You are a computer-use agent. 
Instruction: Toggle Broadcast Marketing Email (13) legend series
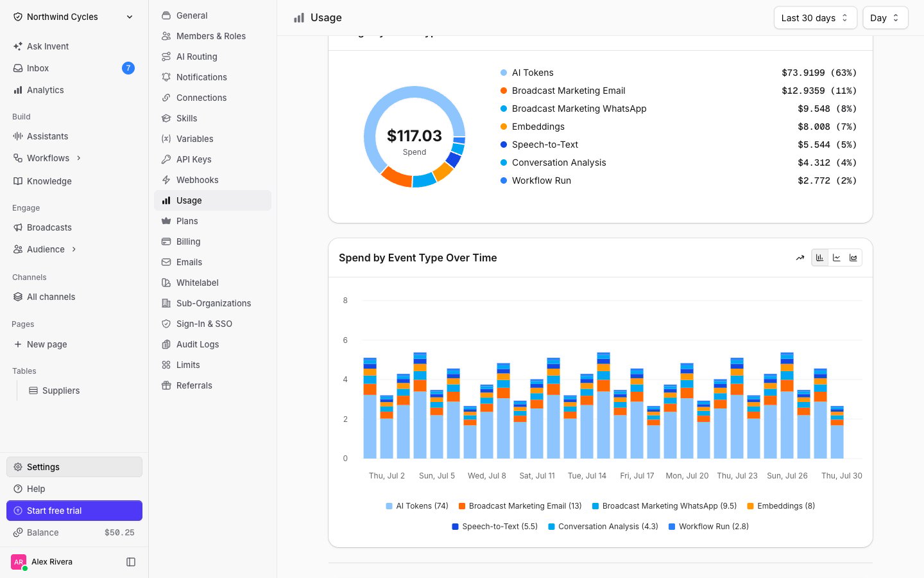point(520,506)
